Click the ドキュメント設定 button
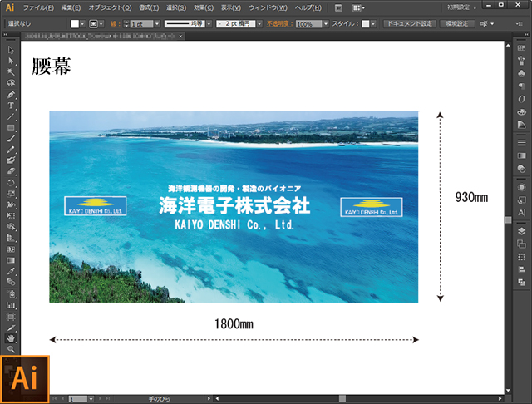The height and width of the screenshot is (404, 532). [x=410, y=24]
